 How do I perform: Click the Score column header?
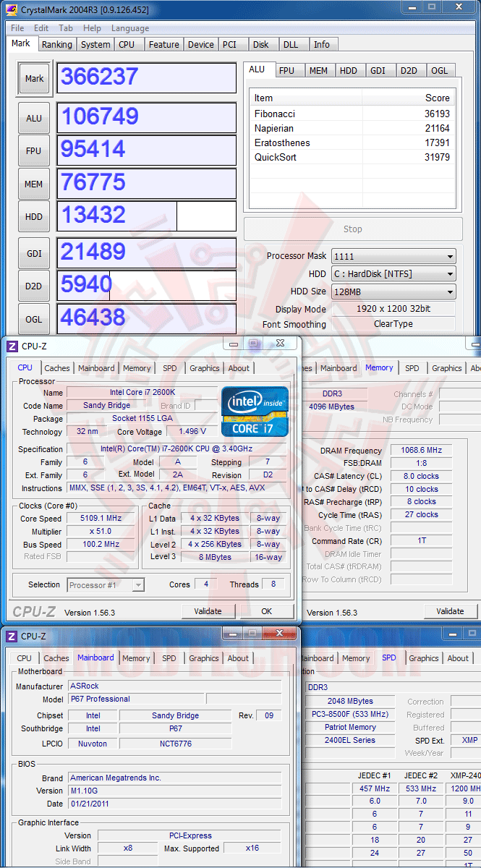pyautogui.click(x=409, y=98)
